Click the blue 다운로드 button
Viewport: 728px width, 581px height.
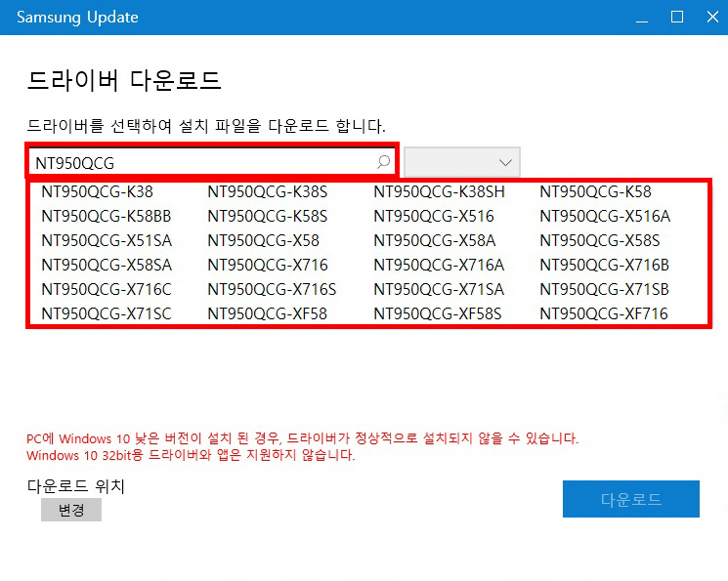pyautogui.click(x=631, y=499)
